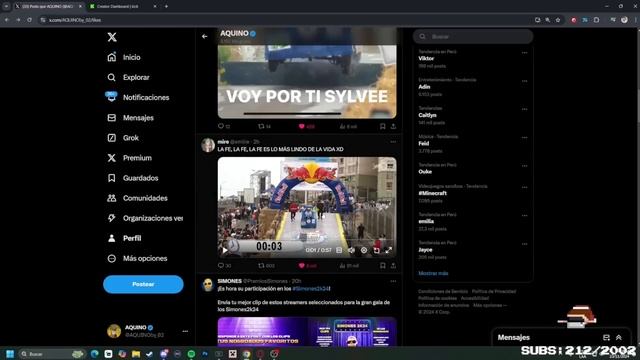Screen dimensions: 640x360
Task: Open options for #Minecraft trend
Action: 524,187
